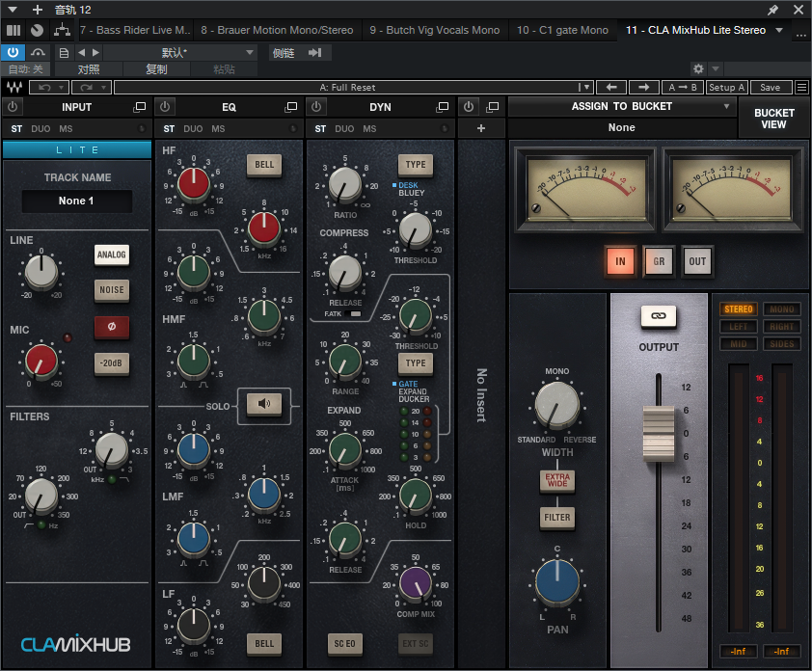
Task: Copy A to B settings
Action: 683,88
